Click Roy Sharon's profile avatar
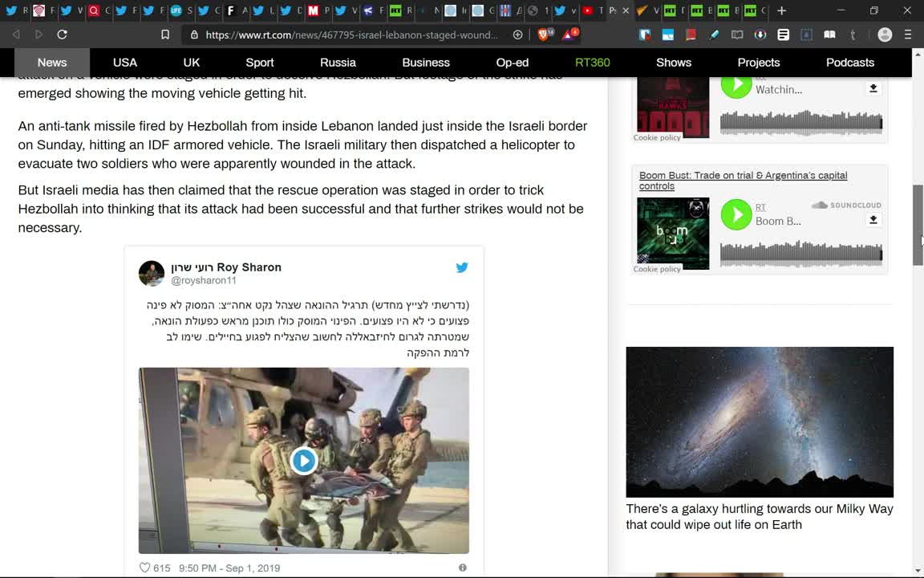Viewport: 924px width, 578px height. pyautogui.click(x=152, y=274)
